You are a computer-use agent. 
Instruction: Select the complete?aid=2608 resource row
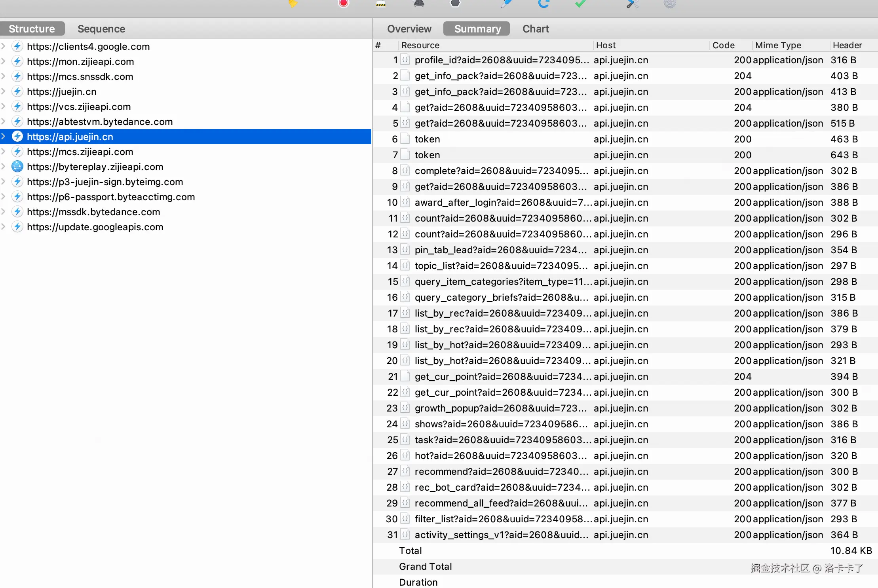click(625, 171)
